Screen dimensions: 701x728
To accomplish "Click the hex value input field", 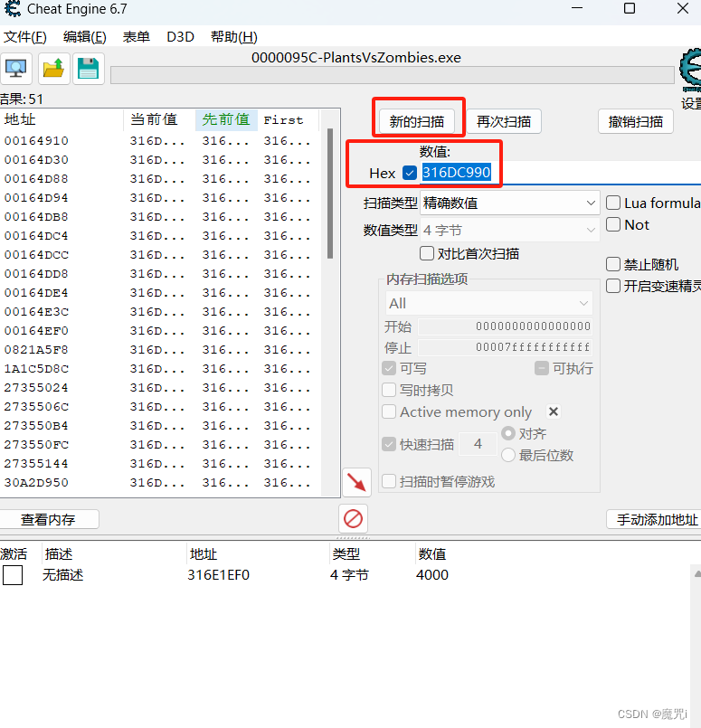I will pos(561,173).
